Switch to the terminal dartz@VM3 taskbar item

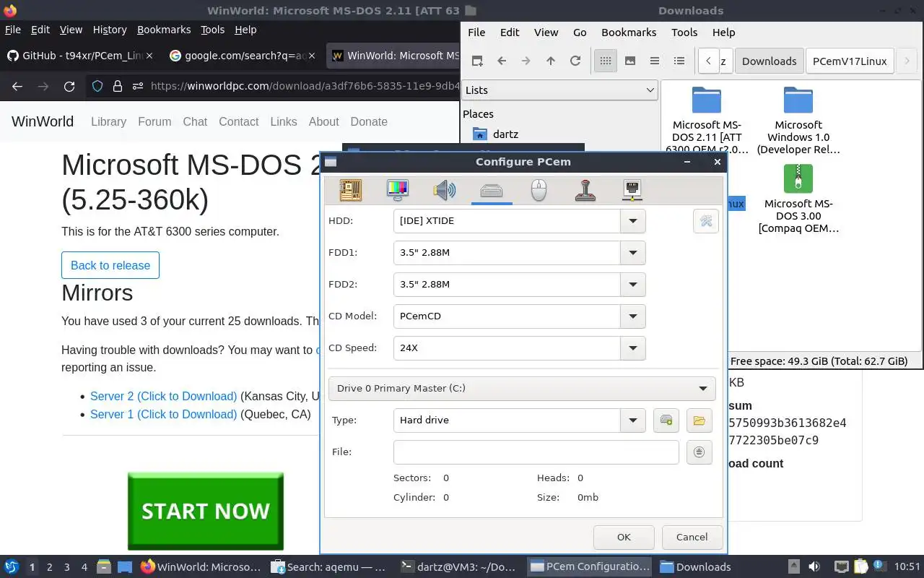coord(459,566)
